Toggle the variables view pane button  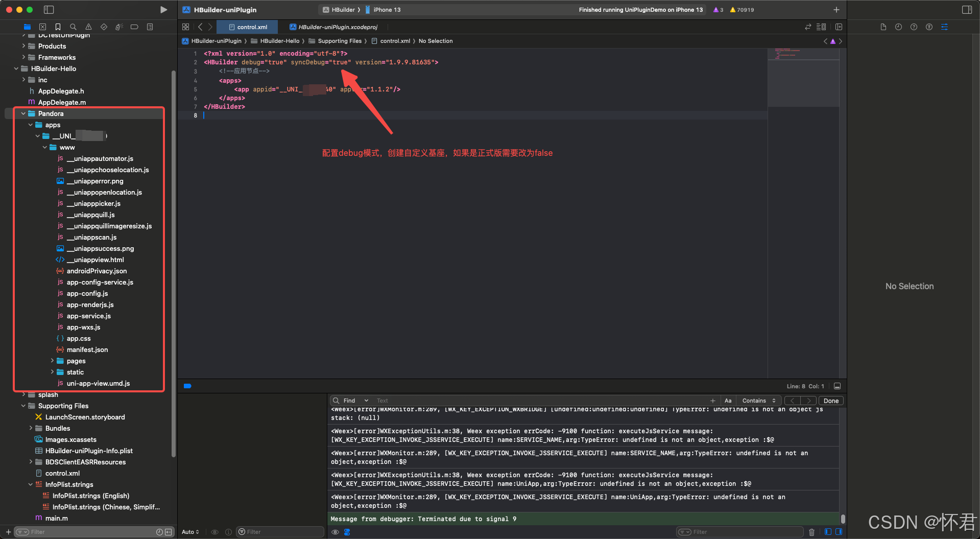[x=828, y=532]
